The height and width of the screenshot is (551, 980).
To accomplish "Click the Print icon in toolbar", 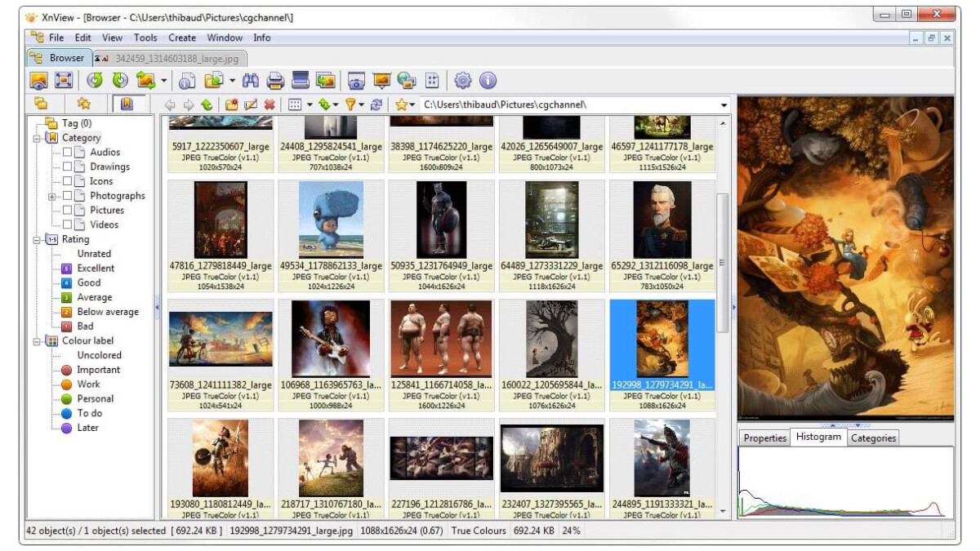I will coord(276,80).
